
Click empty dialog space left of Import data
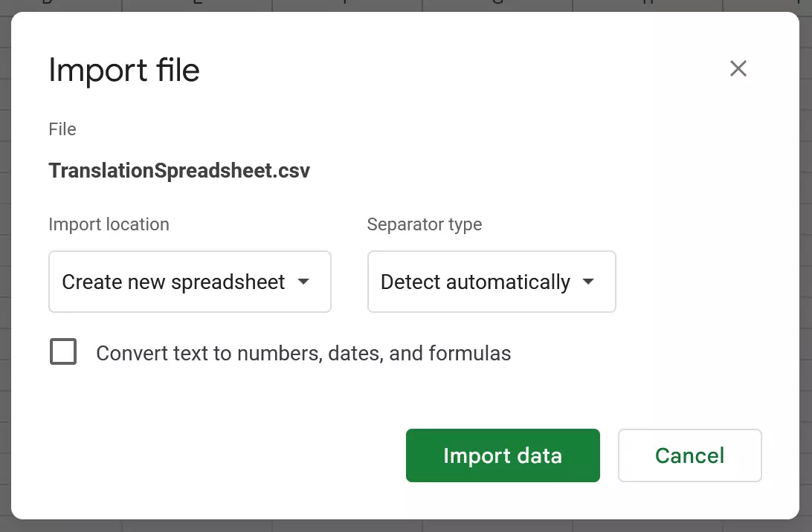pos(223,455)
